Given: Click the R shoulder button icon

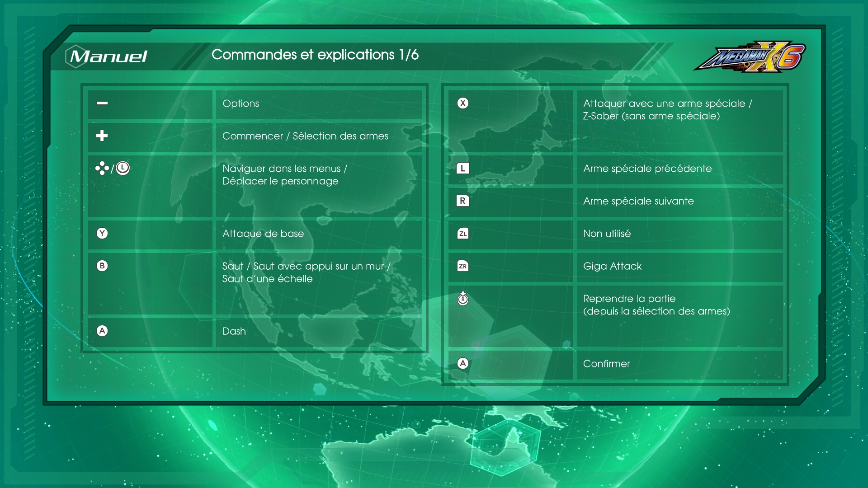Looking at the screenshot, I should [x=463, y=201].
